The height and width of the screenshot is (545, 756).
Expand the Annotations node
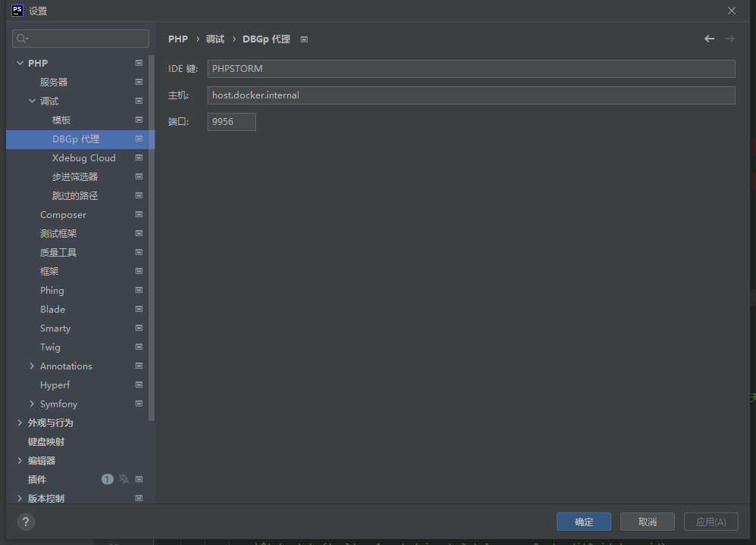(32, 366)
